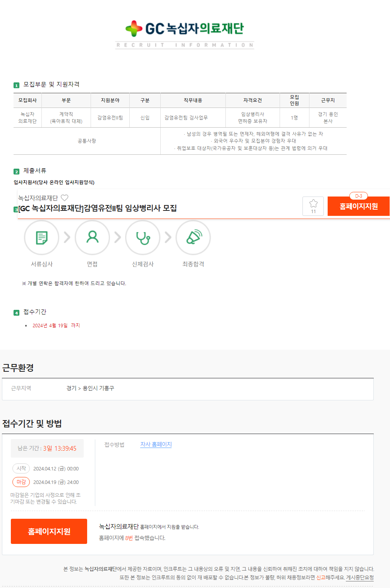
Task: Toggle the heart icon beside 녹십자의료재단
Action: (65, 198)
